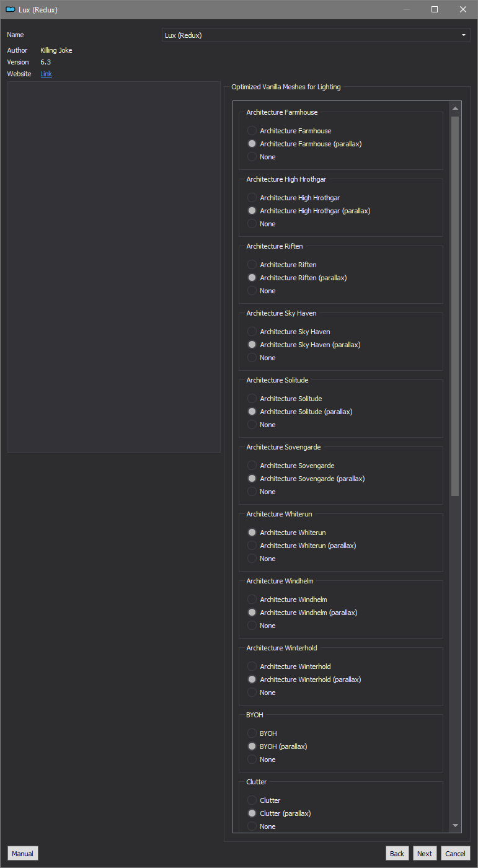This screenshot has width=478, height=868.
Task: Choose None for Architecture Sky Haven
Action: click(x=261, y=358)
